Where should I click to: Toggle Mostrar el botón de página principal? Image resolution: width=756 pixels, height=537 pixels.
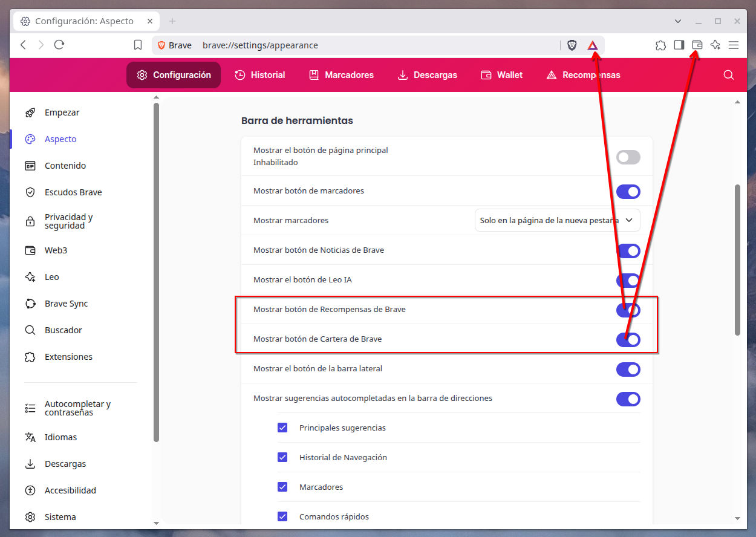pos(628,158)
